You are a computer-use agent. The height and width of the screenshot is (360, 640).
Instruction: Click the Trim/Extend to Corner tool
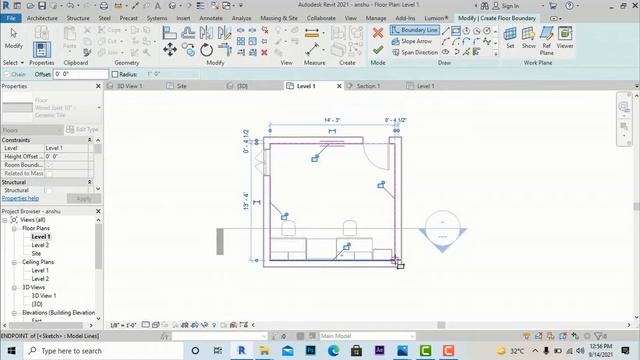point(224,50)
